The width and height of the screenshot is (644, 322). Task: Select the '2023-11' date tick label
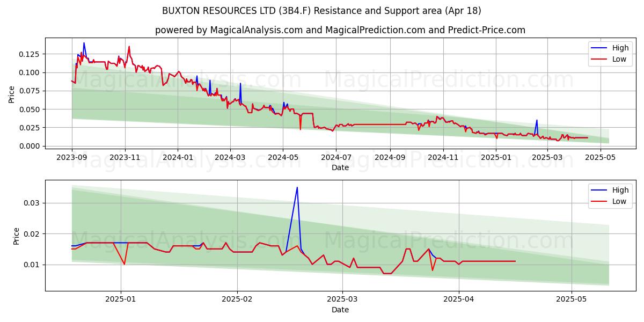tap(125, 157)
